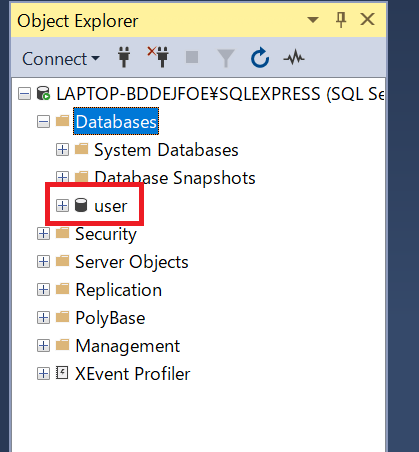Collapse the Databases folder
419x452 pixels.
tap(43, 122)
